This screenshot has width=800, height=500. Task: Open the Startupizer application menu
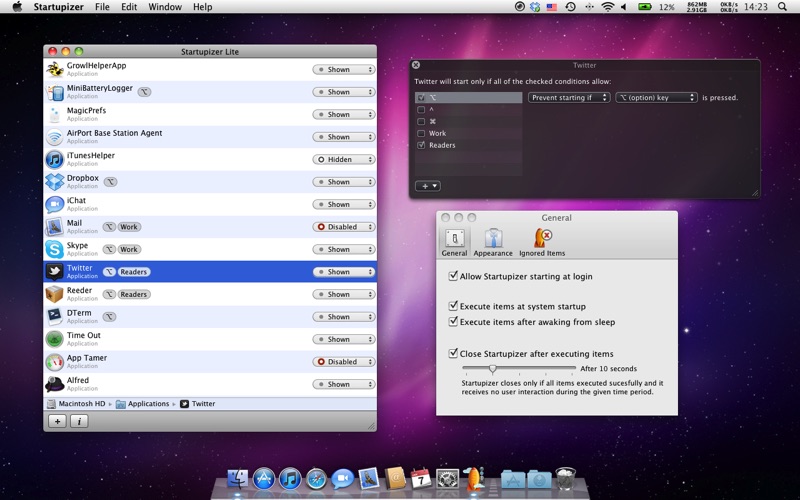click(x=59, y=7)
